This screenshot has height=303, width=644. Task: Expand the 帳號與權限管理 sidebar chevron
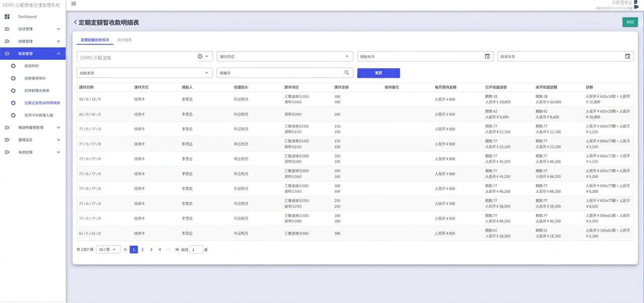[58, 127]
